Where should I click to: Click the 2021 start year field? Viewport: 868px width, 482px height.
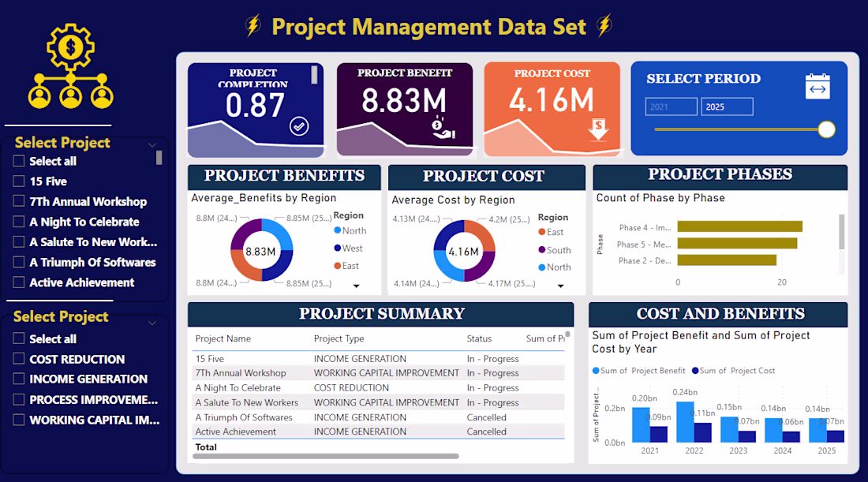click(x=671, y=106)
